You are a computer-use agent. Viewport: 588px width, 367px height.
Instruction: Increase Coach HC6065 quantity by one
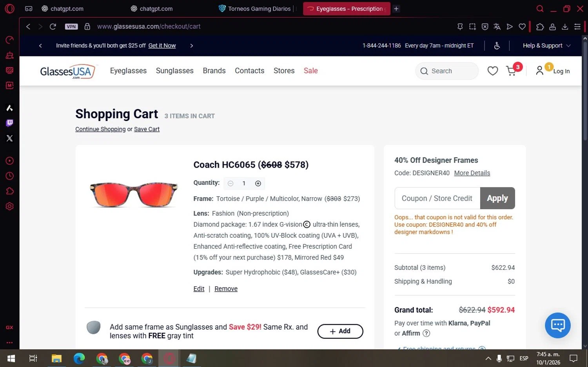(258, 183)
